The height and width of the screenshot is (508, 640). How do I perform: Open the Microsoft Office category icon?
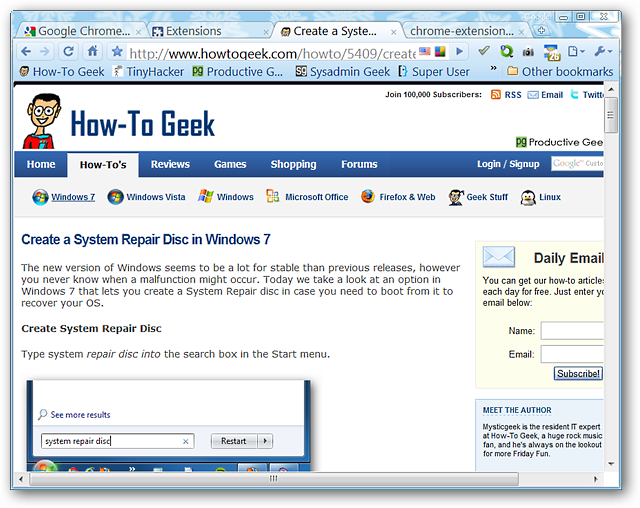pos(273,196)
